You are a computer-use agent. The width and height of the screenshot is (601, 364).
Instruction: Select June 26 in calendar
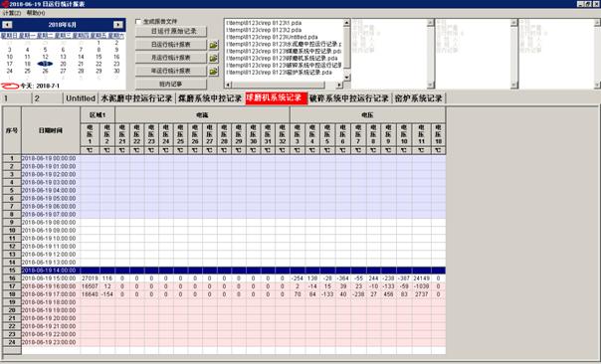(x=45, y=71)
